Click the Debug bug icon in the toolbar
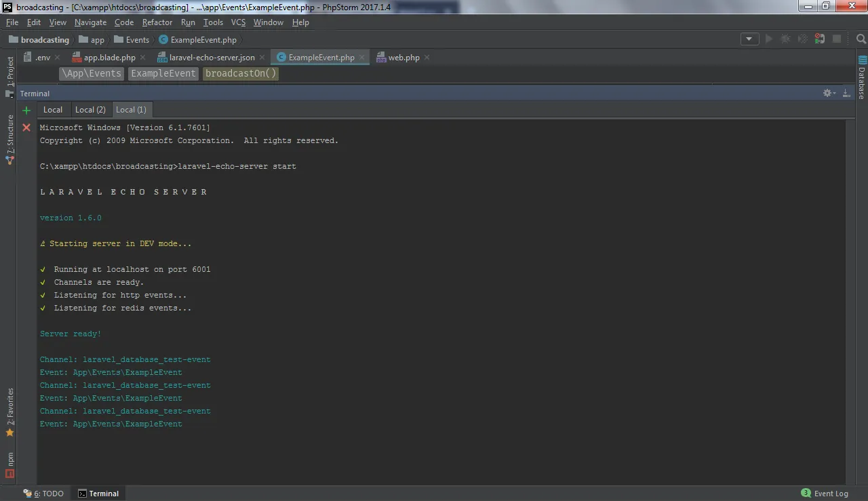Viewport: 868px width, 501px height. (x=786, y=39)
